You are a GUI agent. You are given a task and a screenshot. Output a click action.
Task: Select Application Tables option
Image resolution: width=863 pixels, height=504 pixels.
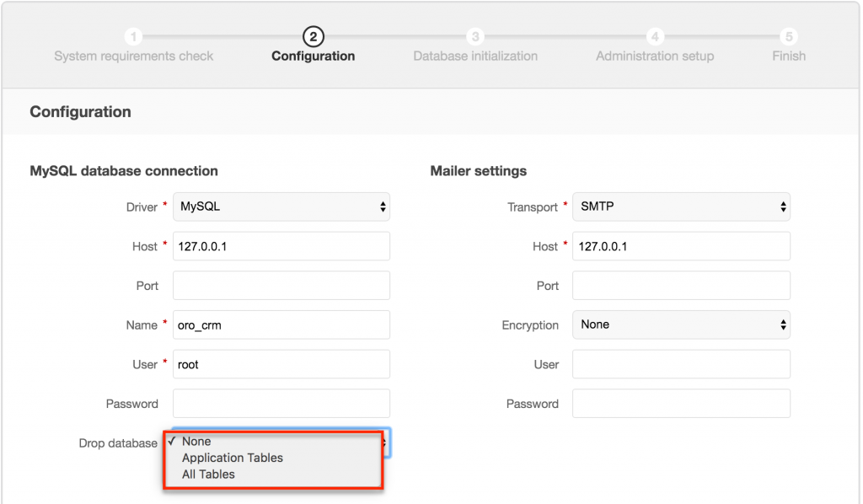[233, 458]
